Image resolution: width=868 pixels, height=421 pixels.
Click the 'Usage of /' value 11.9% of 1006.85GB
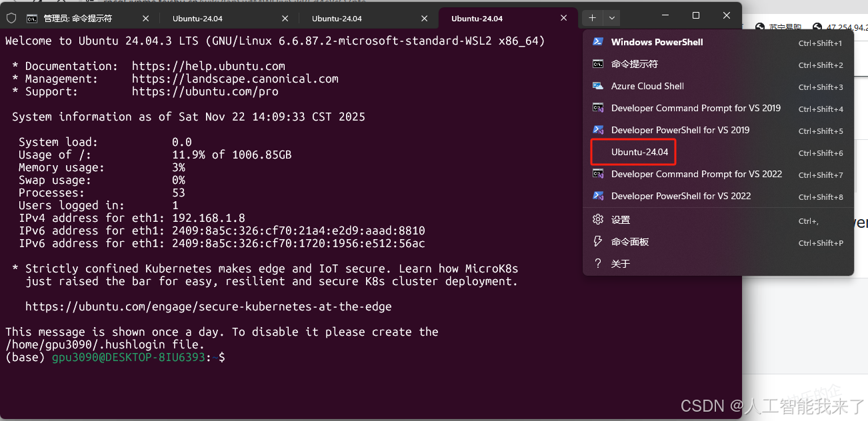232,155
